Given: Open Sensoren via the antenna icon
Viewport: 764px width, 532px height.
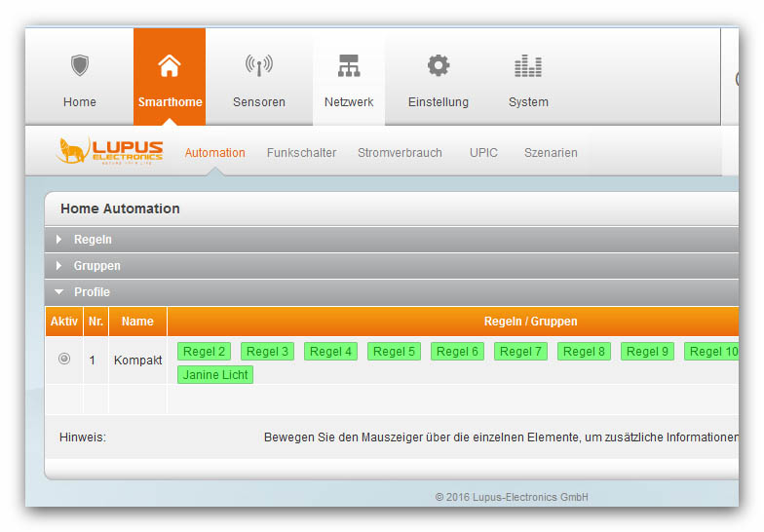Looking at the screenshot, I should pos(258,66).
